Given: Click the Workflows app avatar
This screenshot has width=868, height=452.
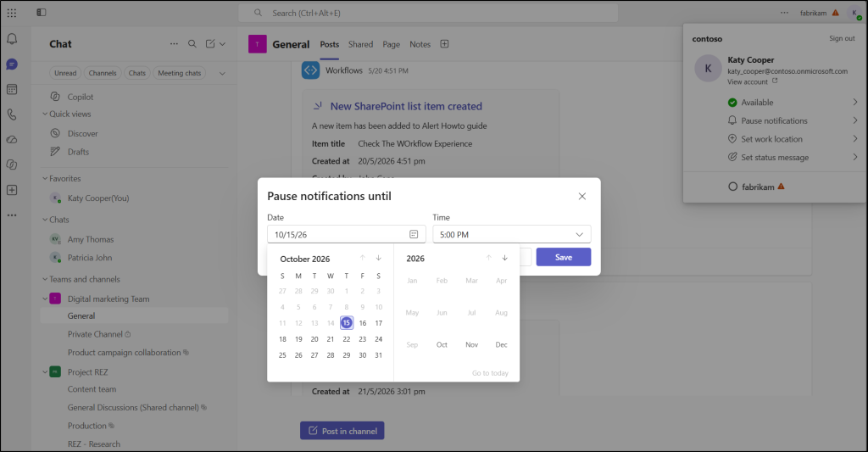Looking at the screenshot, I should pos(310,70).
